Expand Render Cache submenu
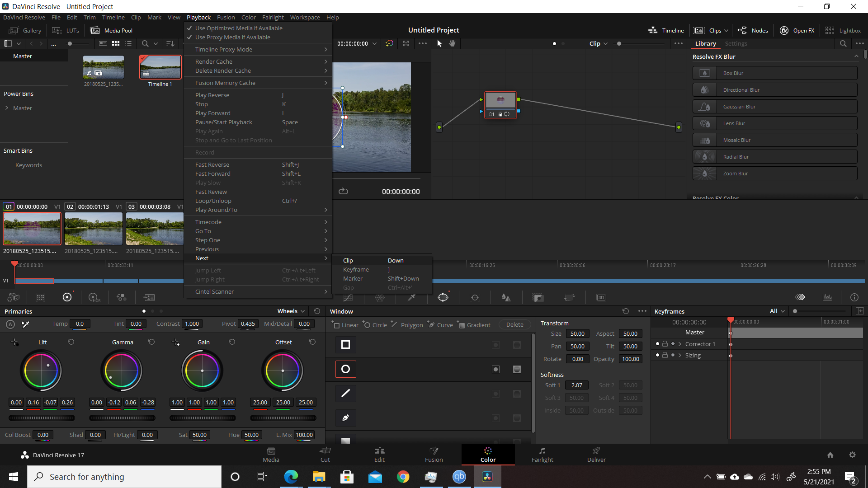Viewport: 868px width, 488px height. click(x=258, y=61)
